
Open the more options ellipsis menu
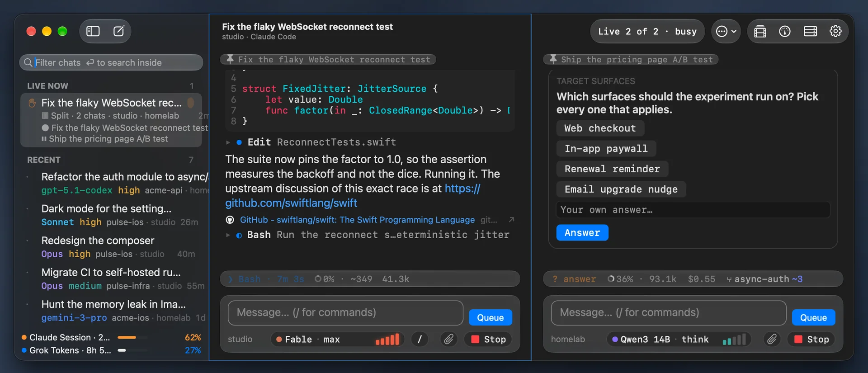(x=726, y=31)
